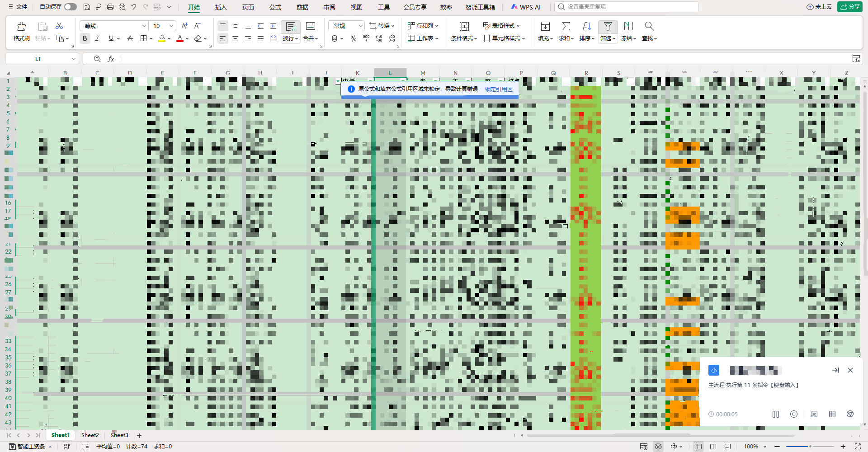Apply Italic formatting

pyautogui.click(x=97, y=38)
